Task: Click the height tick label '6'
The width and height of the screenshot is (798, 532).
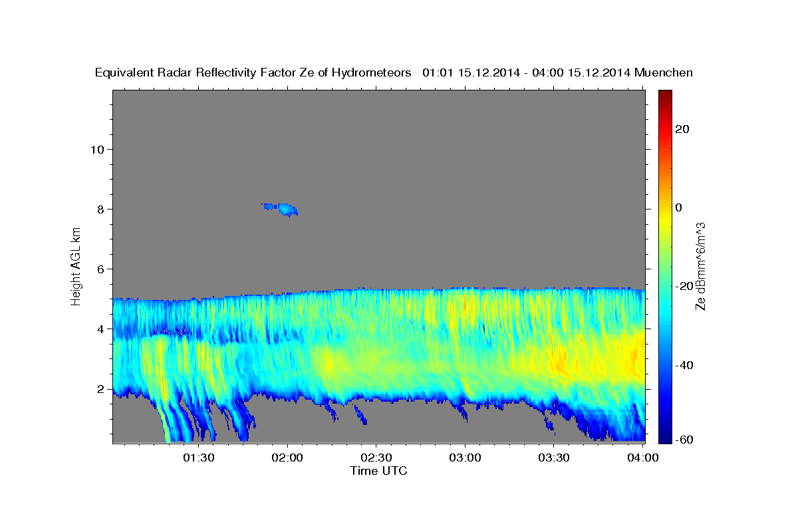Action: coord(100,269)
